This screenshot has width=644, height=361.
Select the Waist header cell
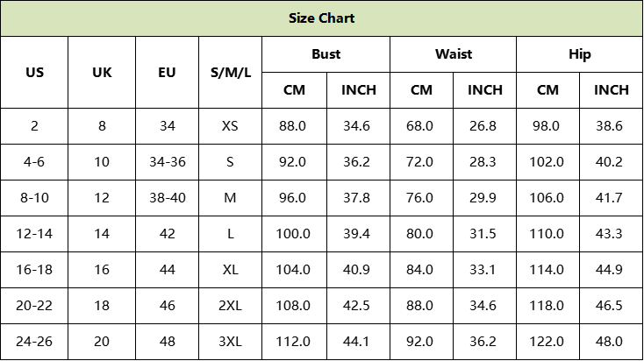tap(454, 54)
